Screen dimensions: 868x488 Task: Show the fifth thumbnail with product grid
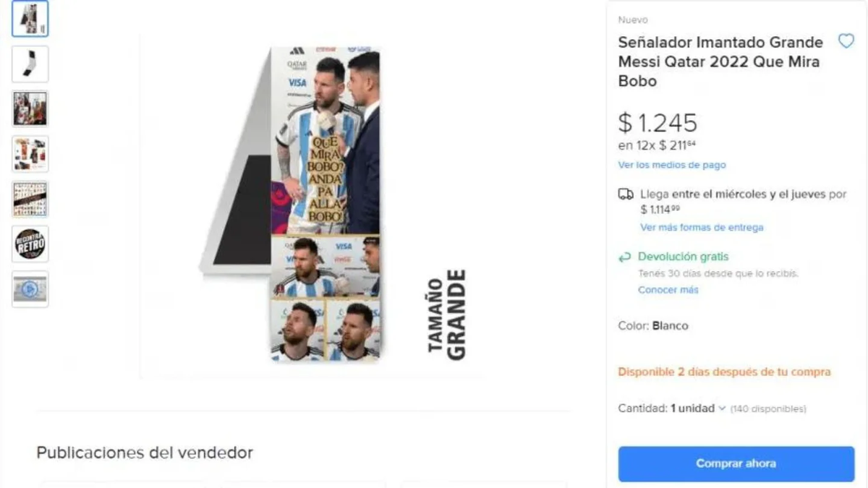[x=30, y=199]
